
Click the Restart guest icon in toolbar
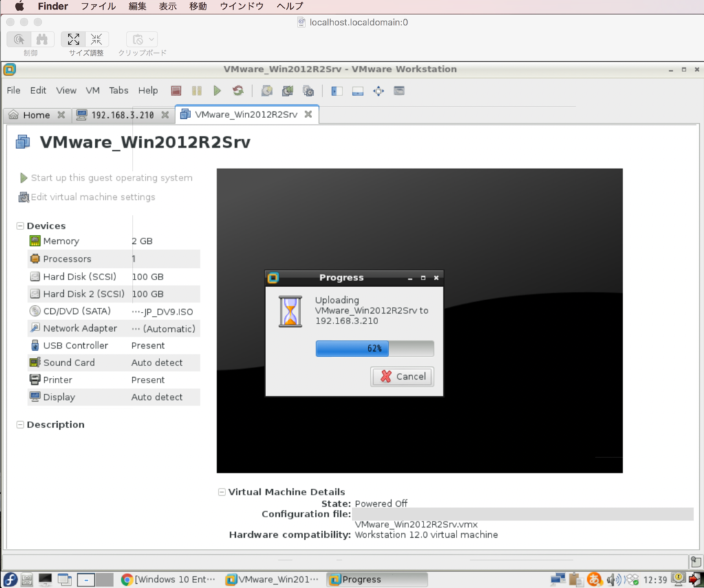pyautogui.click(x=238, y=91)
